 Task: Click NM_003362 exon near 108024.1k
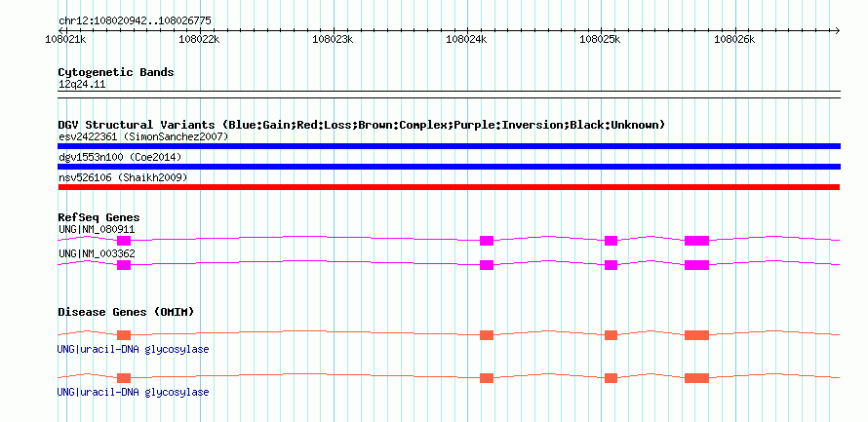pos(487,265)
